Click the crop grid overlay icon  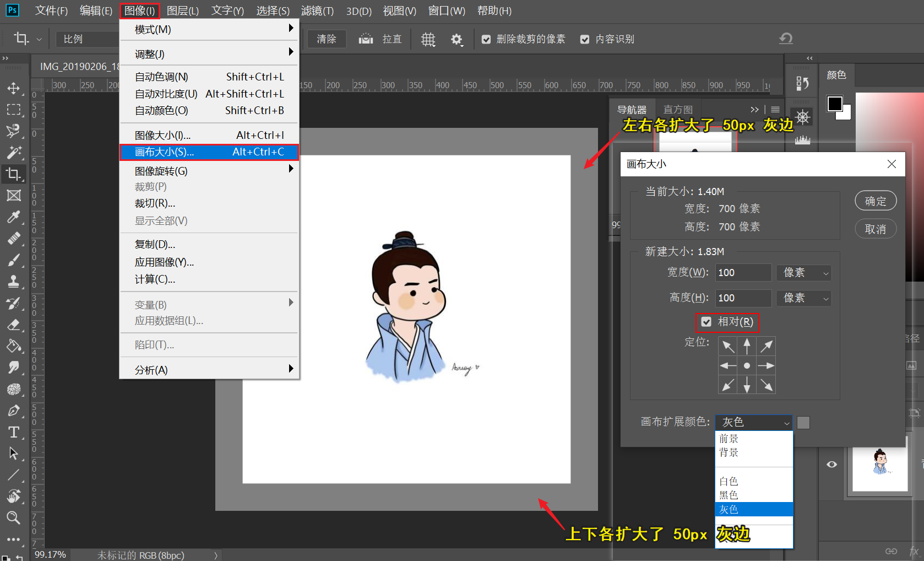coord(428,39)
